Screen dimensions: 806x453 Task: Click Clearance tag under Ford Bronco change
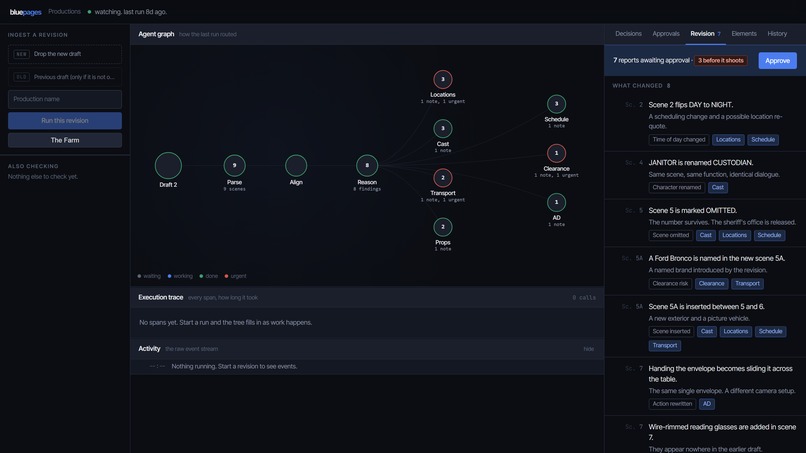click(x=711, y=284)
